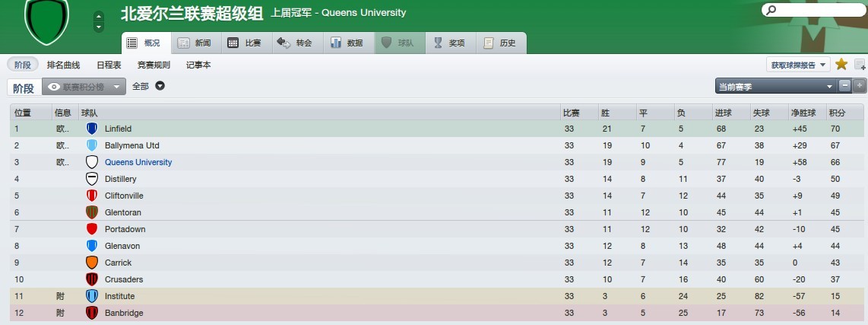Click the green league shield logo
Screen dimensions: 868x325
pyautogui.click(x=47, y=20)
